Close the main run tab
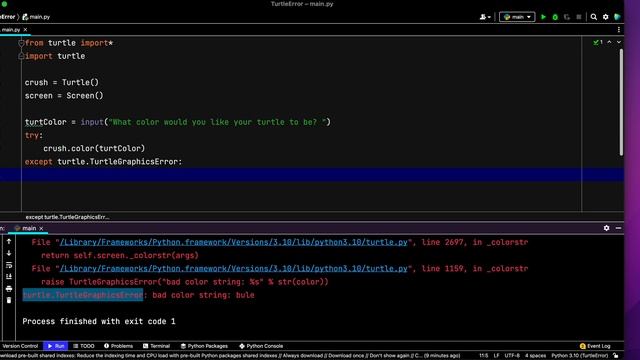640x360 pixels. click(x=41, y=229)
